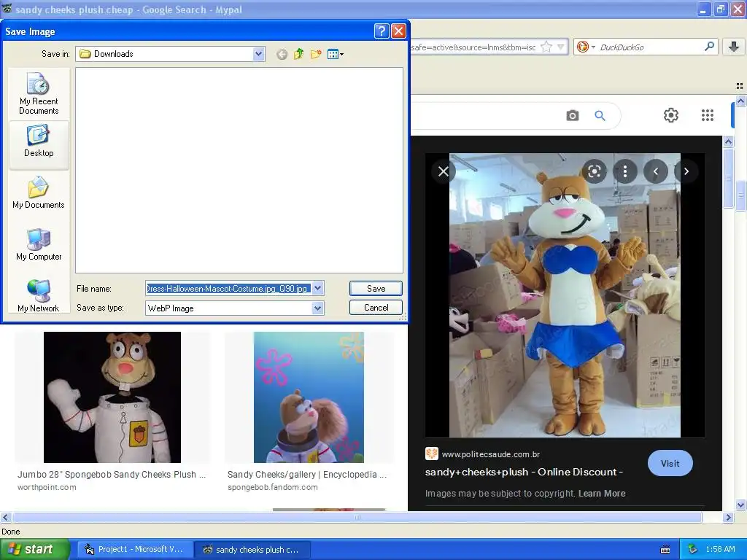The width and height of the screenshot is (747, 560).
Task: Open Google quick settings gear
Action: [671, 115]
